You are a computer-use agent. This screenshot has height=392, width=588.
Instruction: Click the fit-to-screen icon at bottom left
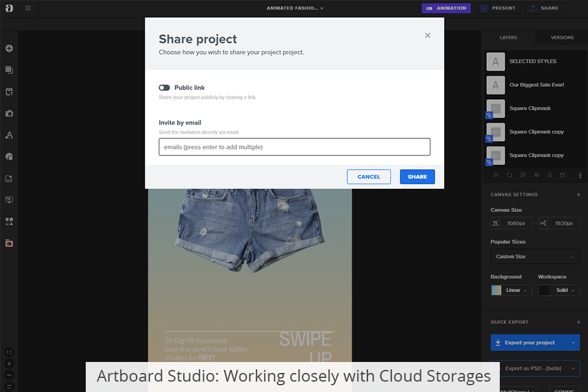(x=9, y=352)
